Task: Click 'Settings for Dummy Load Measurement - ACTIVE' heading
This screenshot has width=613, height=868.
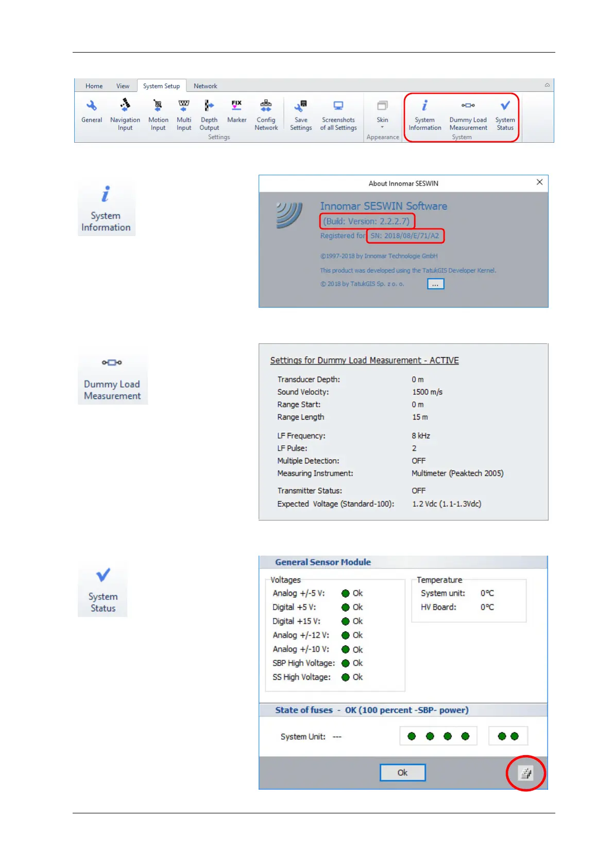Action: click(364, 360)
